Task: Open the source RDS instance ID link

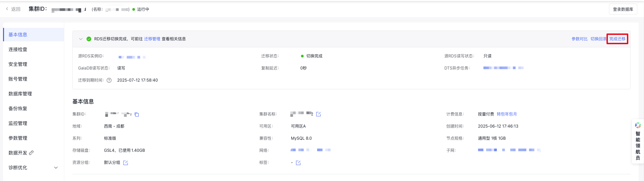Action: coord(132,57)
